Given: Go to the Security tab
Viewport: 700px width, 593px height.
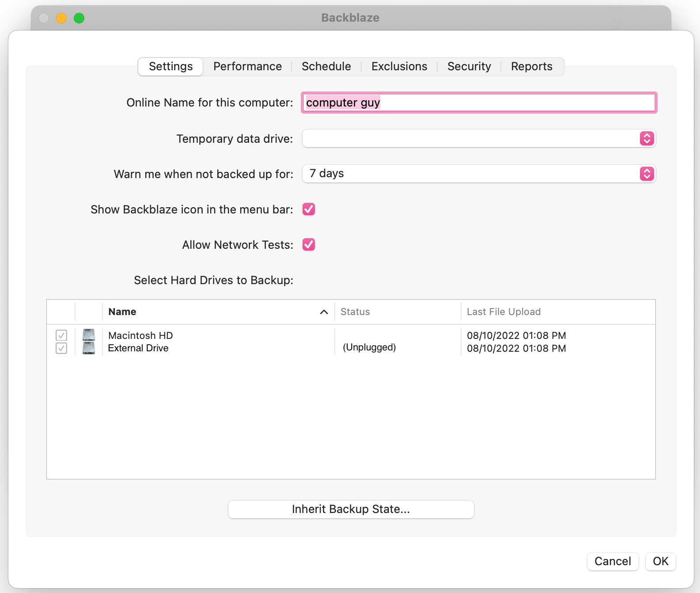Looking at the screenshot, I should (469, 66).
